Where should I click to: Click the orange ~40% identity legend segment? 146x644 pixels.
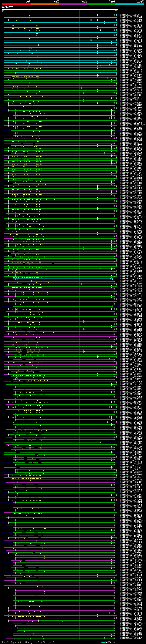[x=45, y=4]
